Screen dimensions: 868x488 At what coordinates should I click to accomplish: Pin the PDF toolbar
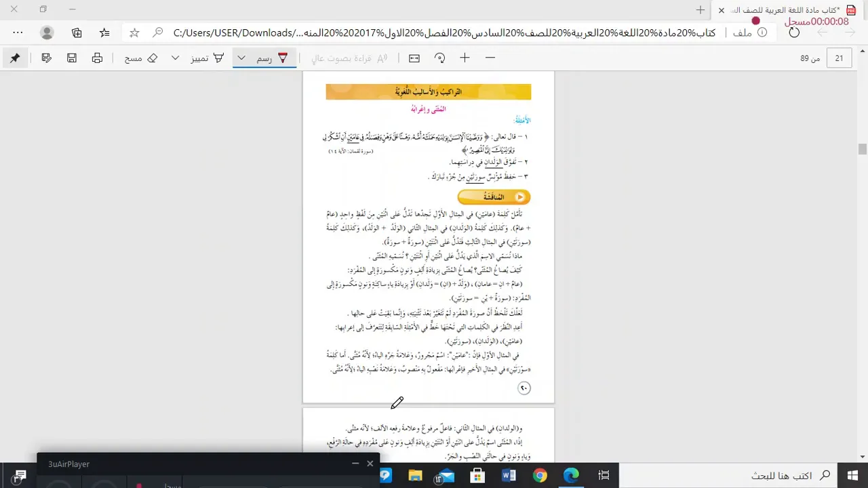click(15, 58)
